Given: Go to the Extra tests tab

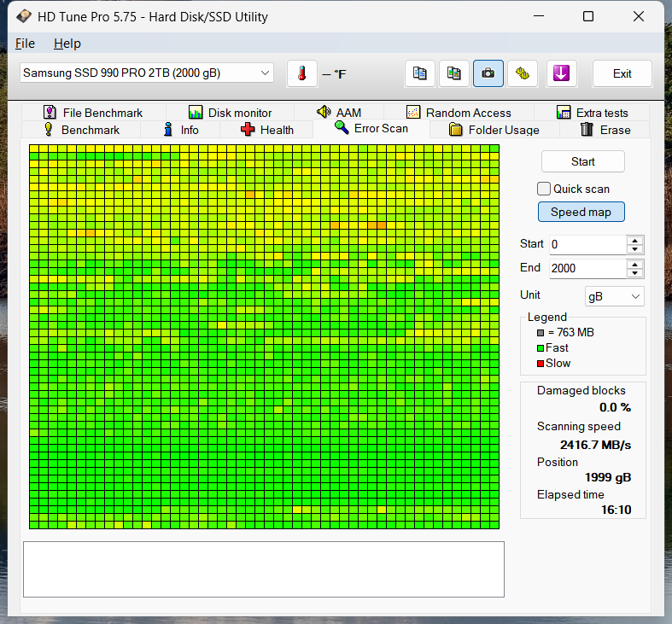Looking at the screenshot, I should [x=592, y=113].
